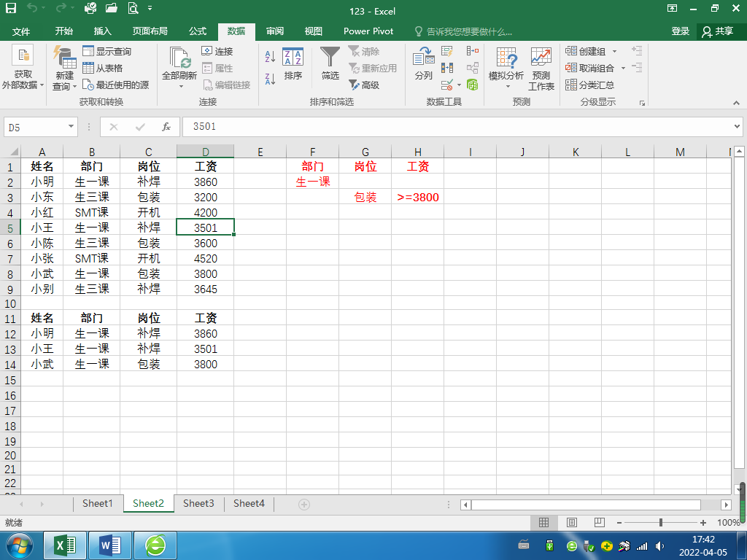
Task: Open the 取消组合 dropdown arrow
Action: pyautogui.click(x=623, y=68)
